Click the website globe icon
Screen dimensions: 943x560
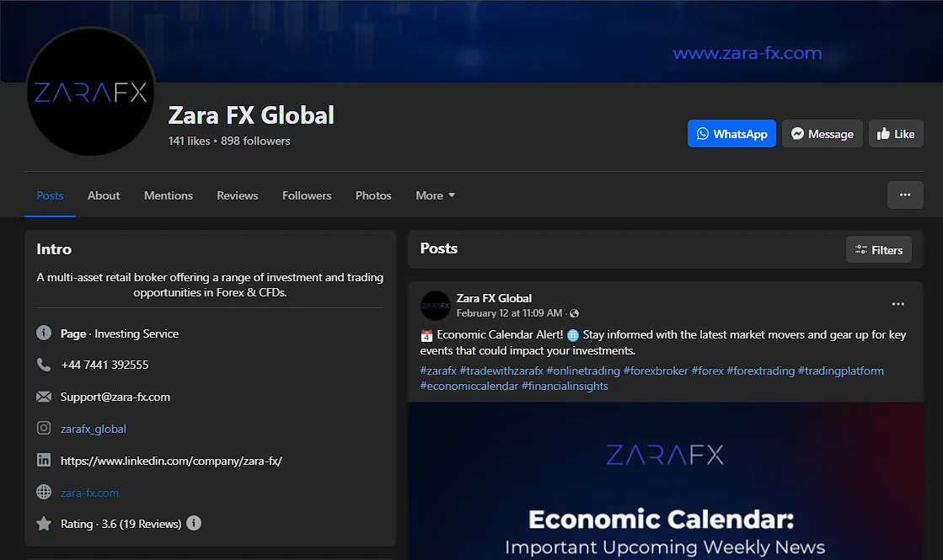(44, 492)
